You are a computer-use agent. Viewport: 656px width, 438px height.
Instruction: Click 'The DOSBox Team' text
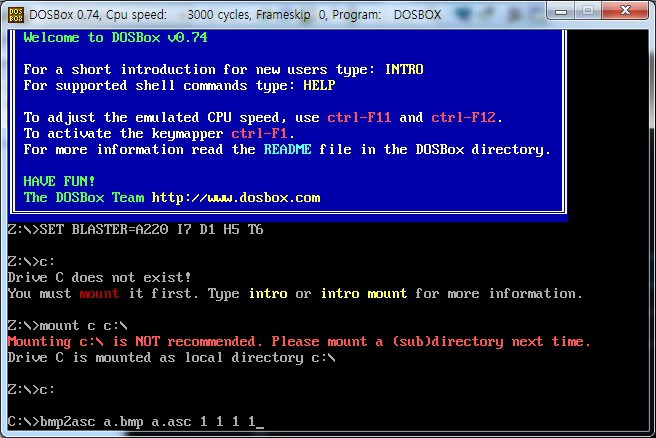click(84, 197)
